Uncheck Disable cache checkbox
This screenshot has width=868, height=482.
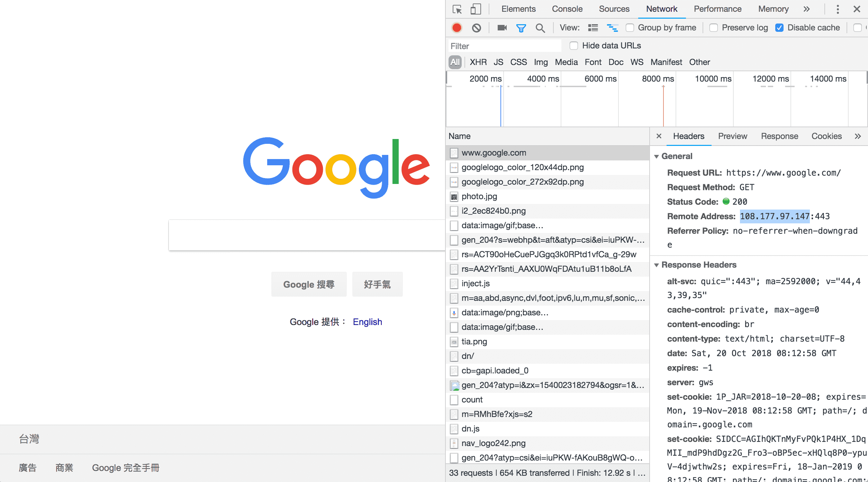tap(779, 28)
